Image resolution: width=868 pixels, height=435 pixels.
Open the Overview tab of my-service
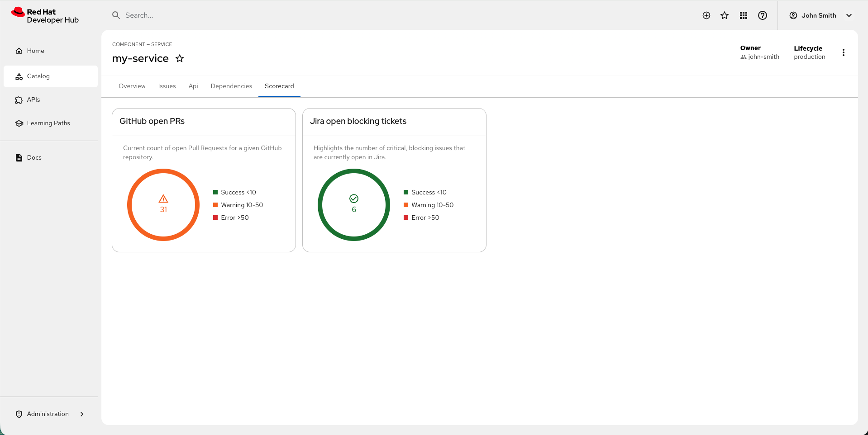point(132,86)
